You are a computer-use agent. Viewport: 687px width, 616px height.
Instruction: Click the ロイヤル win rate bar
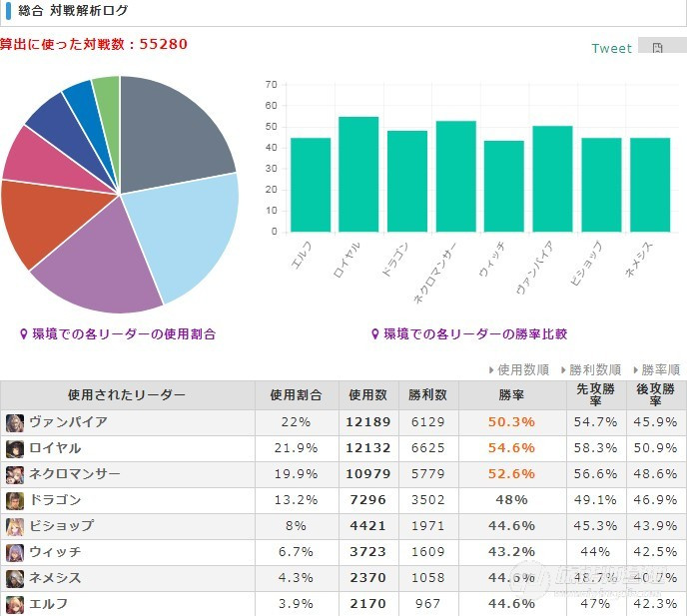[358, 175]
